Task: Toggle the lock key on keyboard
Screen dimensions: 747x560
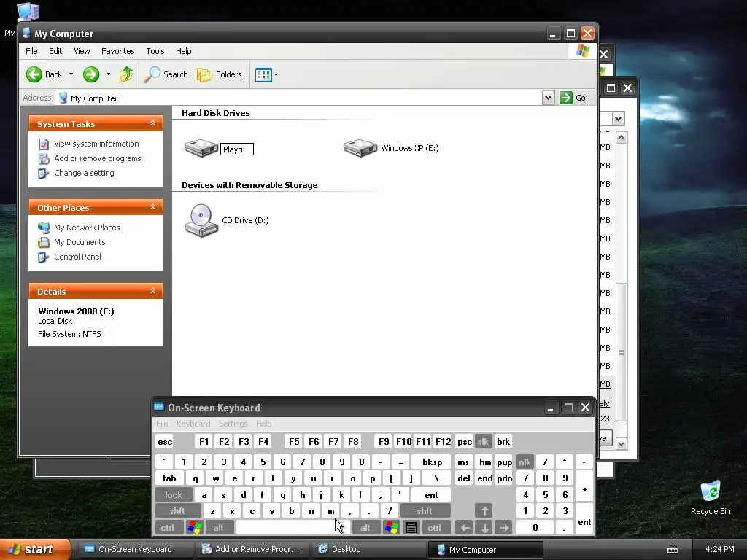Action: point(174,495)
